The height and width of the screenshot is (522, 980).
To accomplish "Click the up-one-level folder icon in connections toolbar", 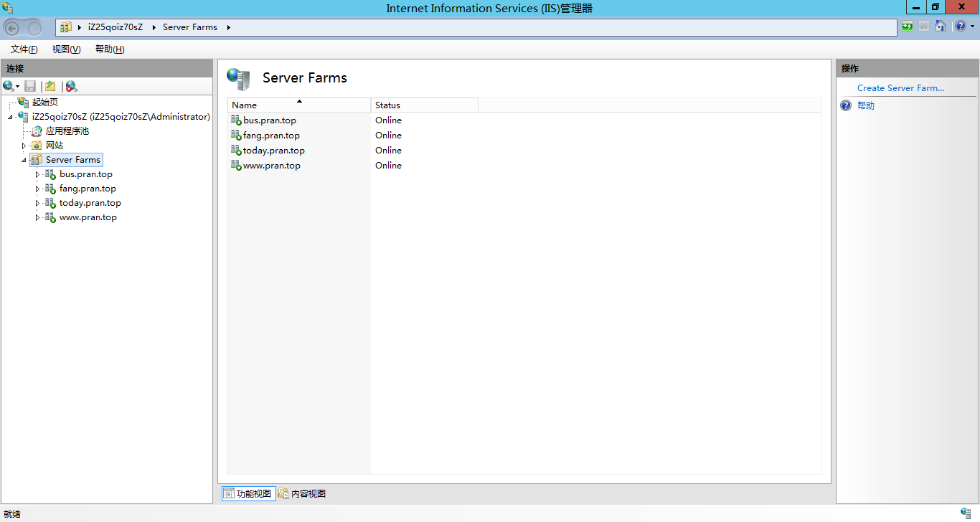I will point(50,86).
